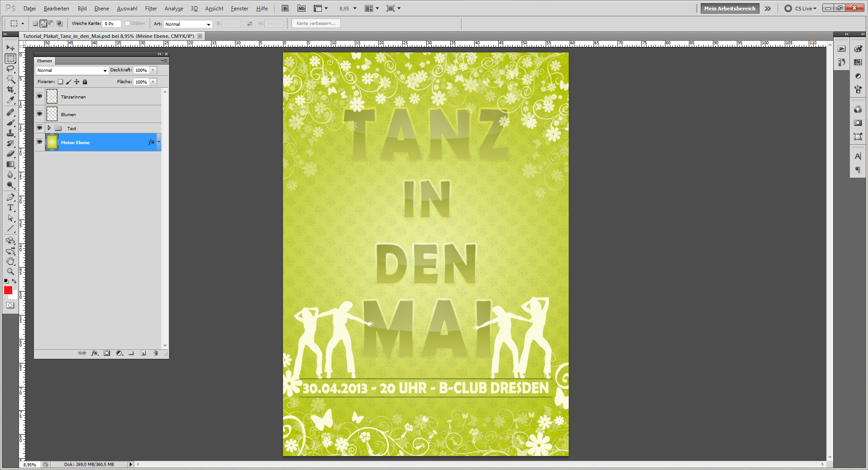Select the Meine Ebene layer thumbnail

52,142
